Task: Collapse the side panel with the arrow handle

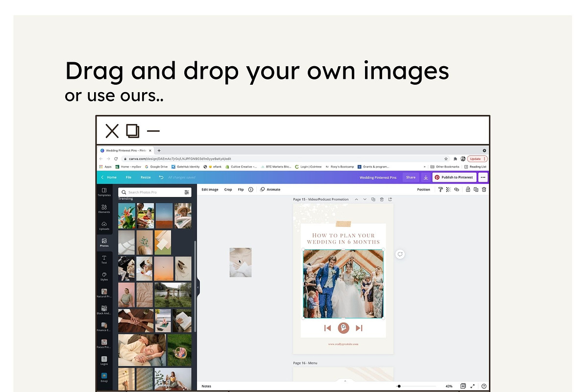Action: pyautogui.click(x=198, y=287)
